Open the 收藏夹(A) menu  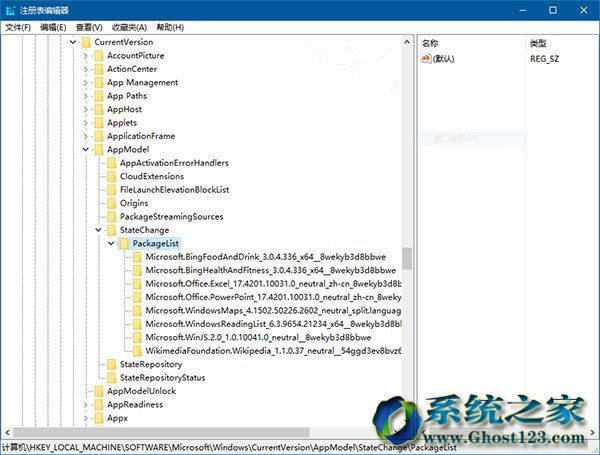[129, 28]
